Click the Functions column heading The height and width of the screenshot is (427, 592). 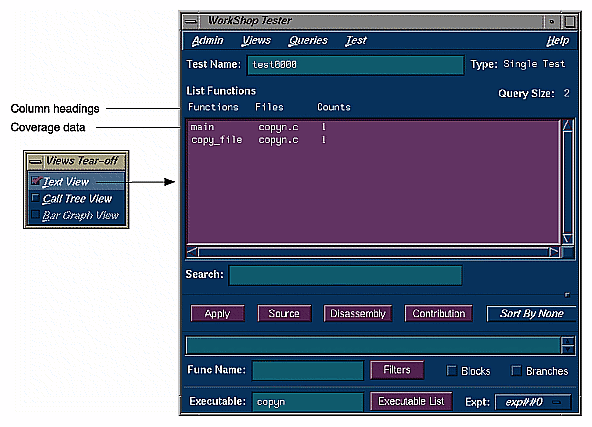point(213,107)
